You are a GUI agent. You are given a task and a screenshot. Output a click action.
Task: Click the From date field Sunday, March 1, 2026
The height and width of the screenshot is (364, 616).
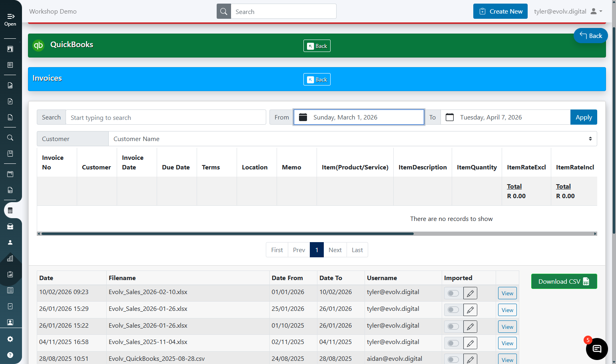359,117
